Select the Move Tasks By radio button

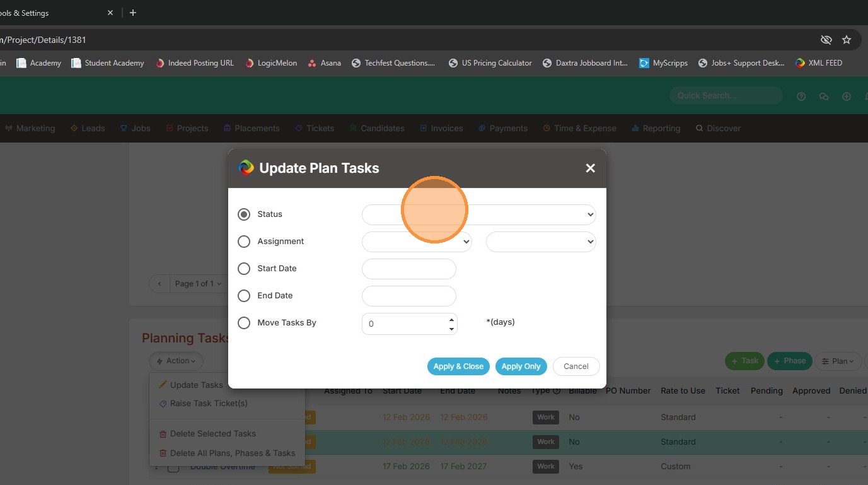[244, 323]
